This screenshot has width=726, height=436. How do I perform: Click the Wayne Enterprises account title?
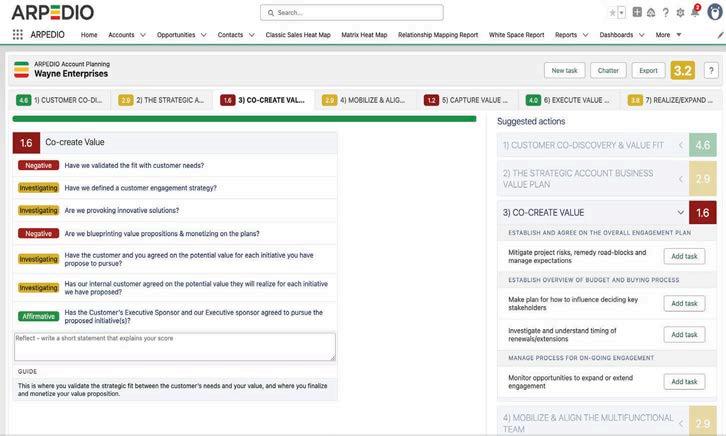tap(71, 74)
